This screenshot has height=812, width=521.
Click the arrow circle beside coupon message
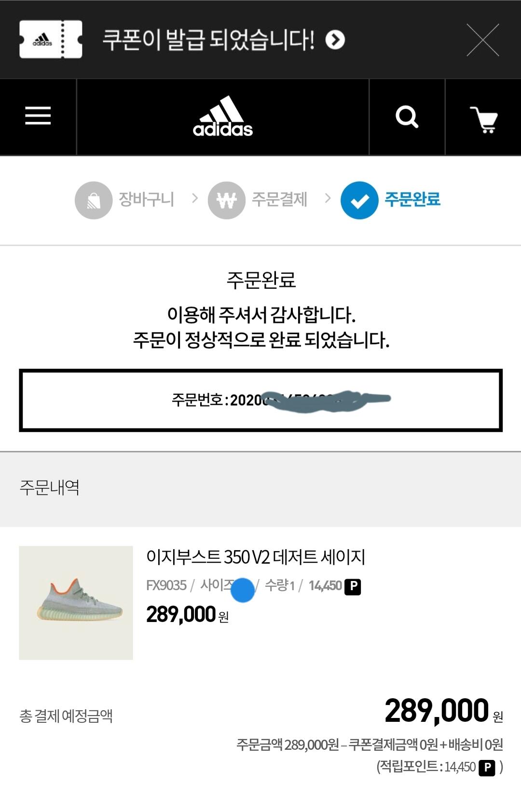click(x=335, y=40)
